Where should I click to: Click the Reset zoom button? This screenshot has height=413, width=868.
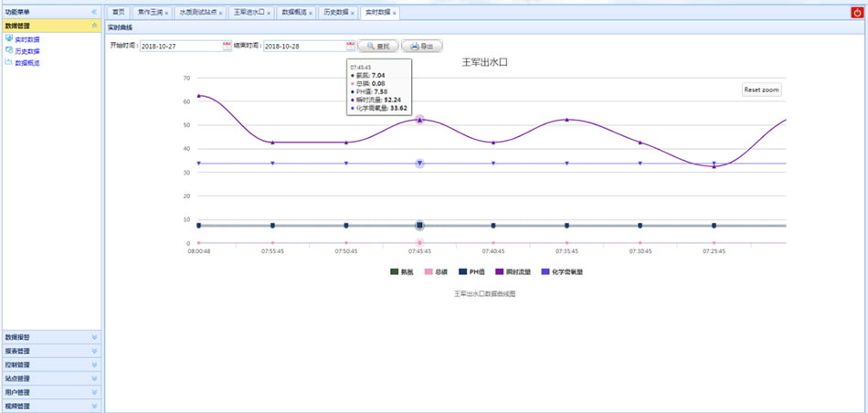coord(761,90)
